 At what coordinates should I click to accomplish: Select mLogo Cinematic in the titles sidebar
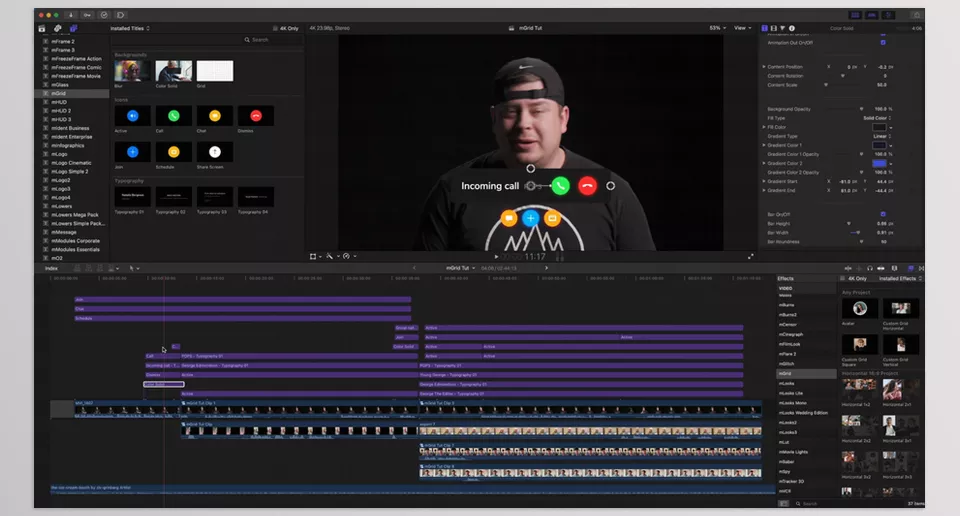point(72,163)
